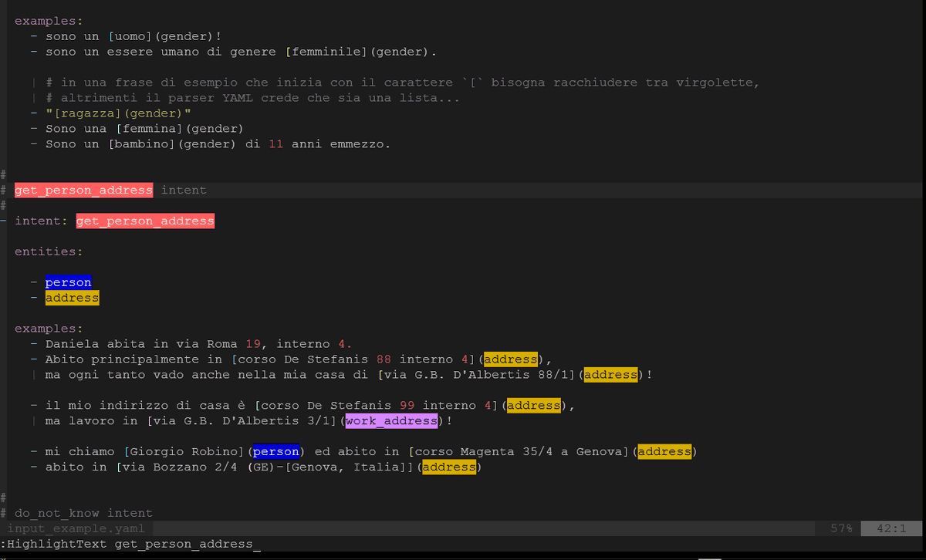Click the address tag following D'Albertis 88/1
Screen dimensions: 926x560
610,375
